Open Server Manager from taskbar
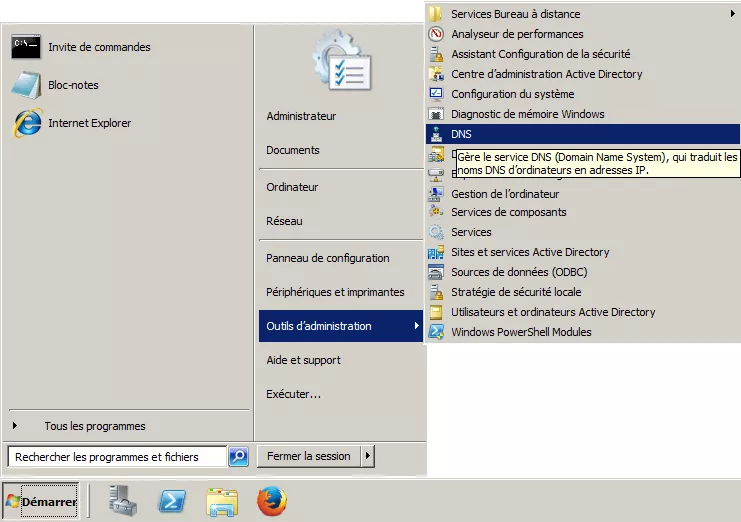 pos(122,501)
